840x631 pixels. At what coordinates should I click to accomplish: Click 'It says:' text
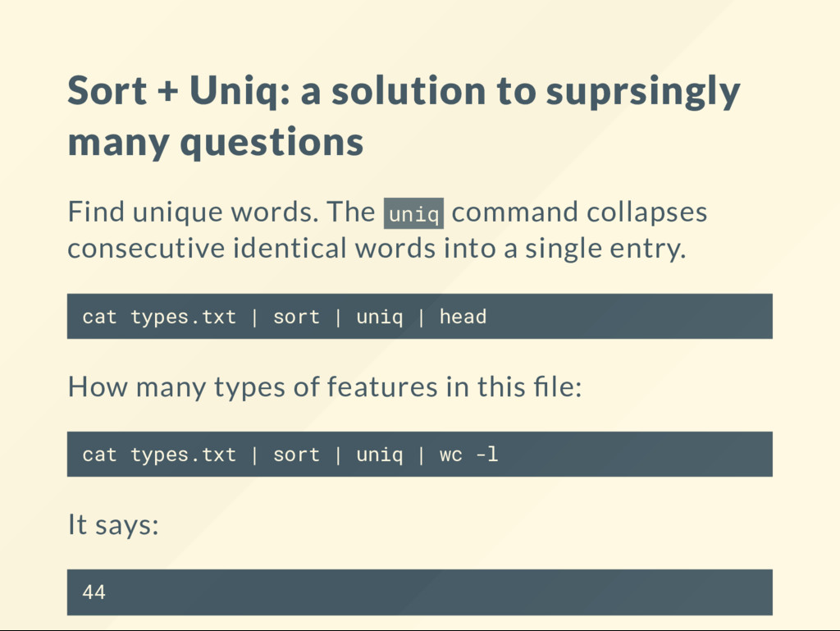point(113,524)
